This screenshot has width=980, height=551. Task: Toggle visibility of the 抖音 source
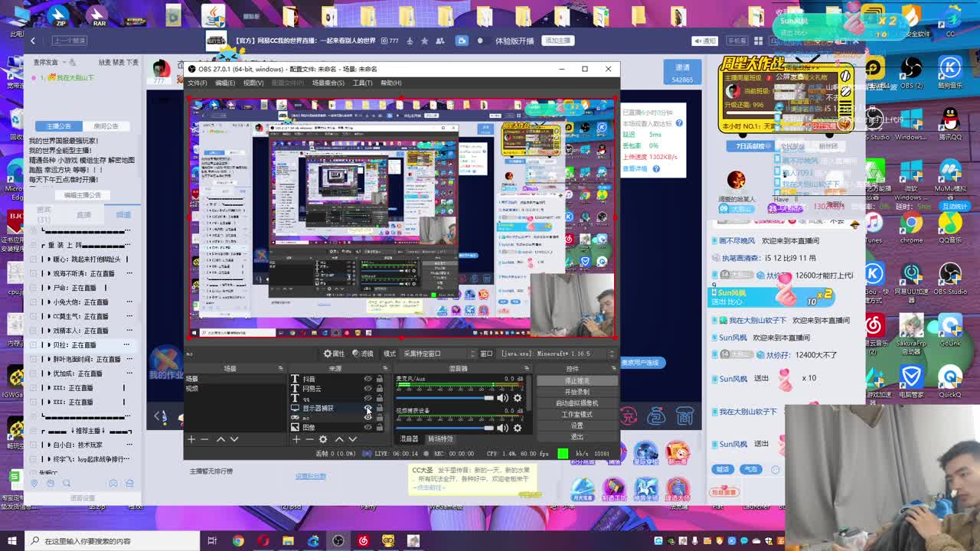(367, 379)
